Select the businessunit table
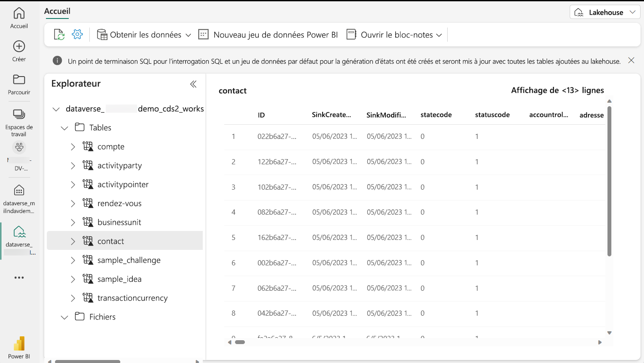 pos(119,222)
